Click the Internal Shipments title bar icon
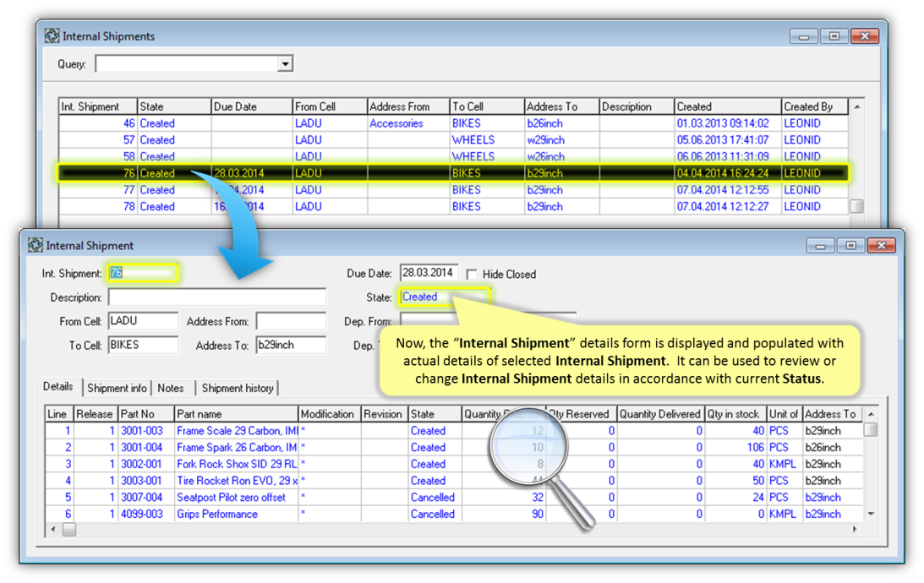This screenshot has height=583, width=924. [x=51, y=36]
